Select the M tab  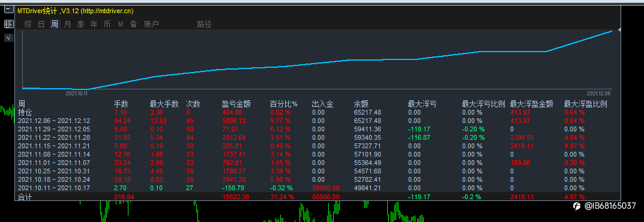point(121,24)
